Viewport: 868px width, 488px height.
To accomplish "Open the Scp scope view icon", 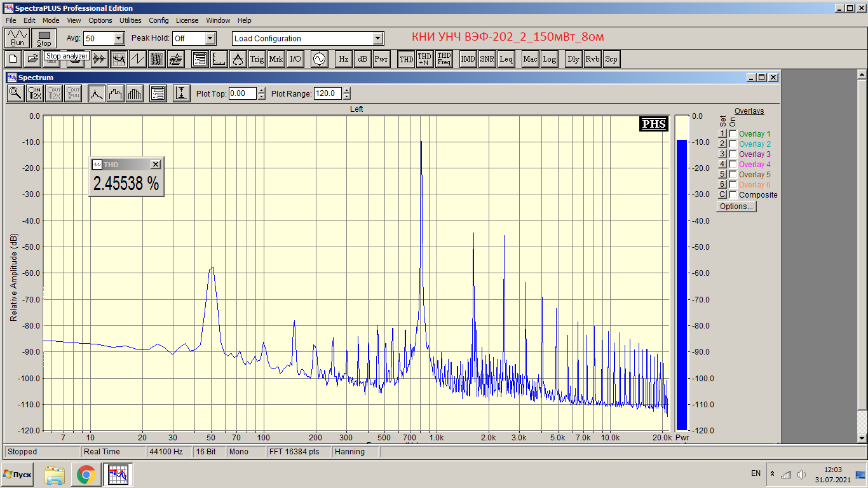I will point(611,59).
